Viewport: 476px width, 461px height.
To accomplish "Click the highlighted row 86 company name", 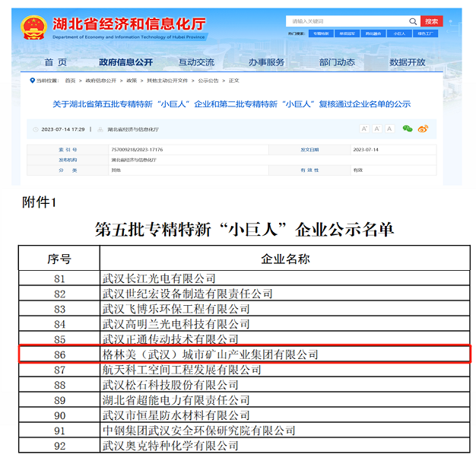I will [210, 354].
